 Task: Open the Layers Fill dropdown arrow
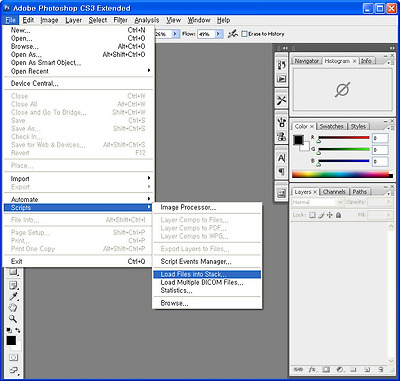388,215
